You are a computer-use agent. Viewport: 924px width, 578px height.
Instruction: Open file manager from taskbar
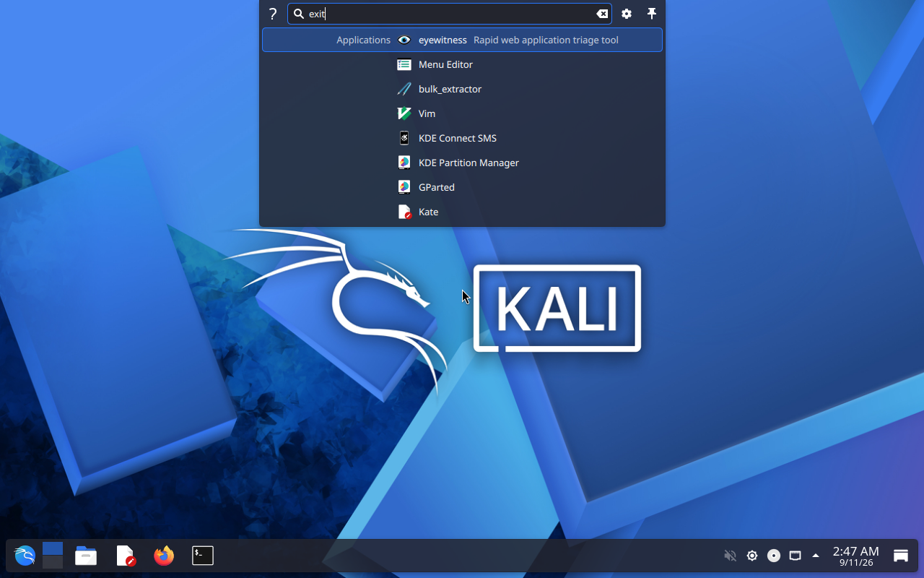coord(86,556)
